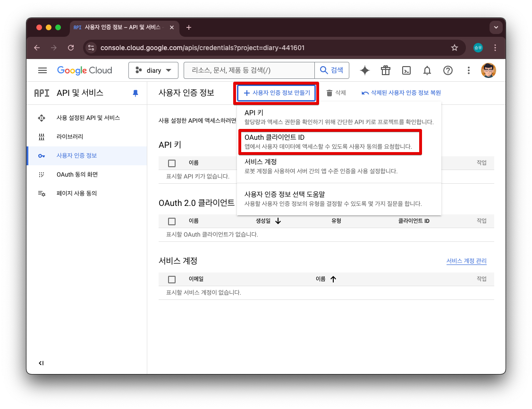This screenshot has width=532, height=409.
Task: Open the diary project selector
Action: [x=153, y=70]
